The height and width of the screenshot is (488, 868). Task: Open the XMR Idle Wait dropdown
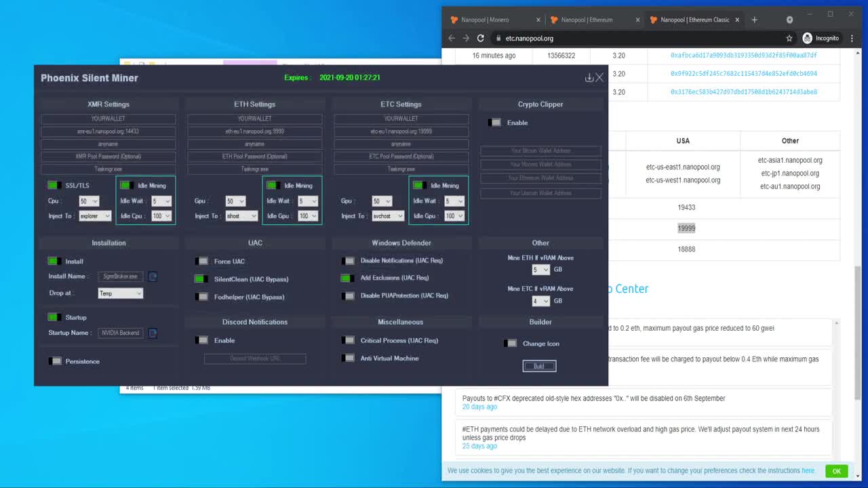click(x=161, y=201)
